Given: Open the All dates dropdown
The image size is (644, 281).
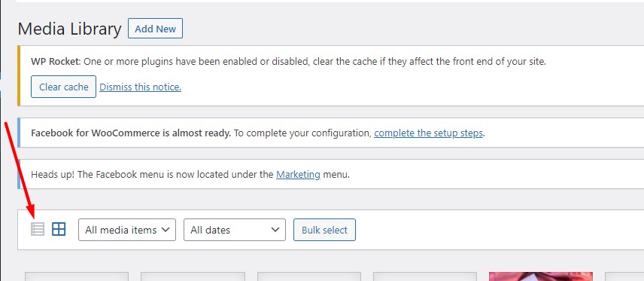Looking at the screenshot, I should (235, 230).
